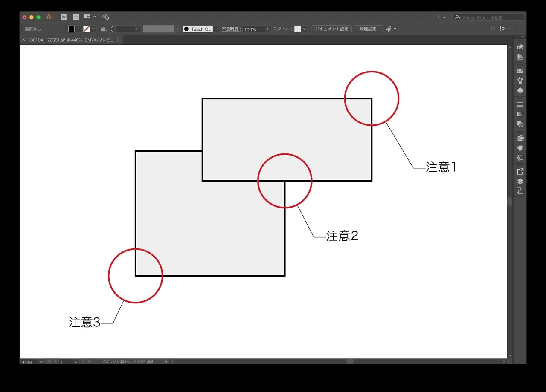This screenshot has height=392, width=546.
Task: Click the ドキュメント設定 button
Action: 332,29
